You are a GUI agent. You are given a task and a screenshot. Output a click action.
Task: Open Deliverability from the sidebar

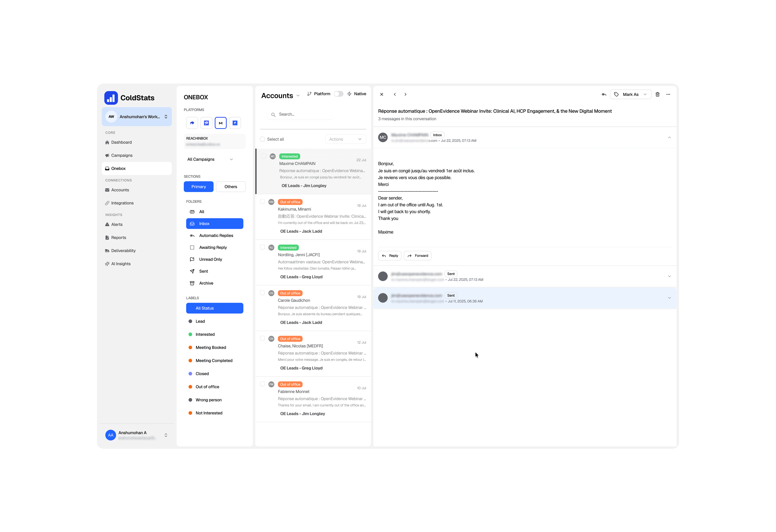(123, 251)
